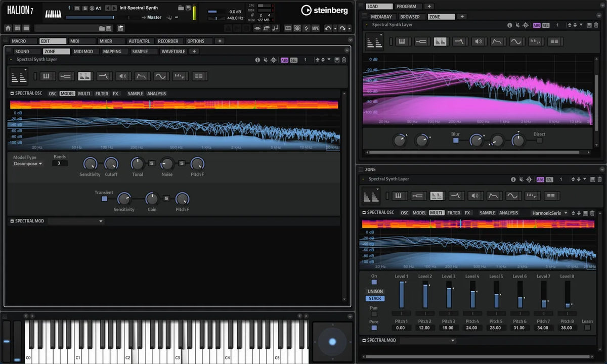
Task: Toggle the On checkbox in Multi oscillator
Action: (x=374, y=282)
